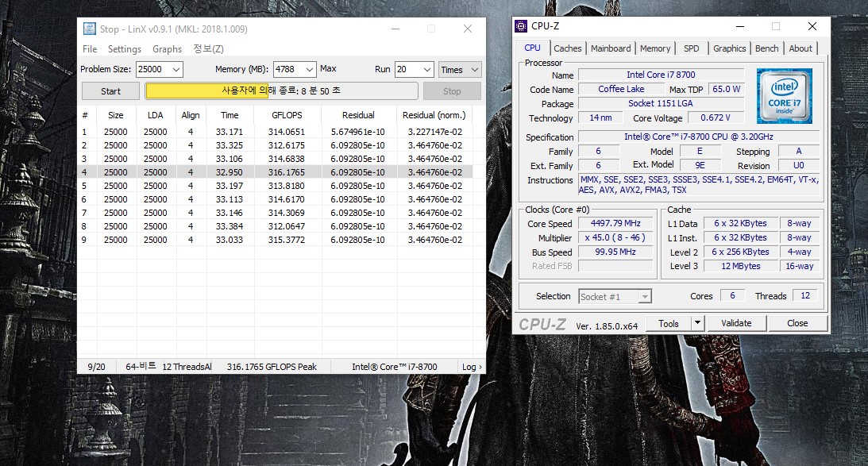This screenshot has width=868, height=466.
Task: Select result row with 313.8180 GFLOPS
Action: 275,186
